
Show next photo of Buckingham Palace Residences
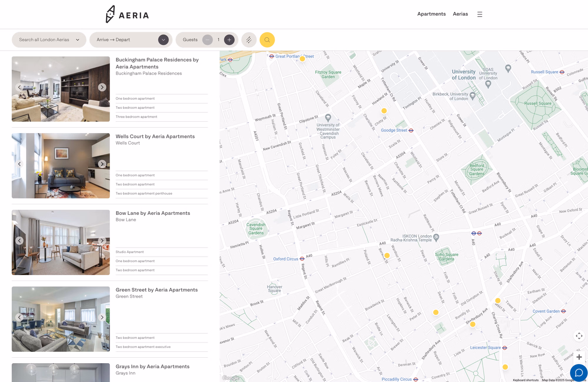click(102, 87)
